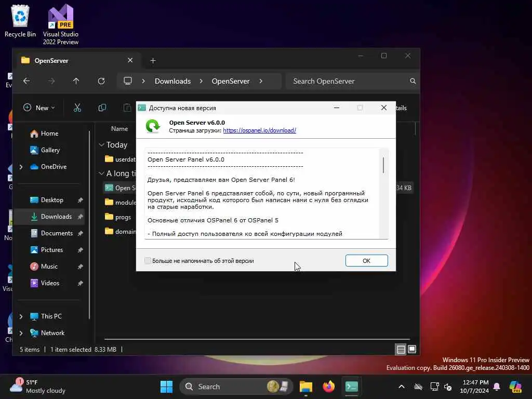
Task: Open Desktop quick access folder
Action: coord(52,200)
